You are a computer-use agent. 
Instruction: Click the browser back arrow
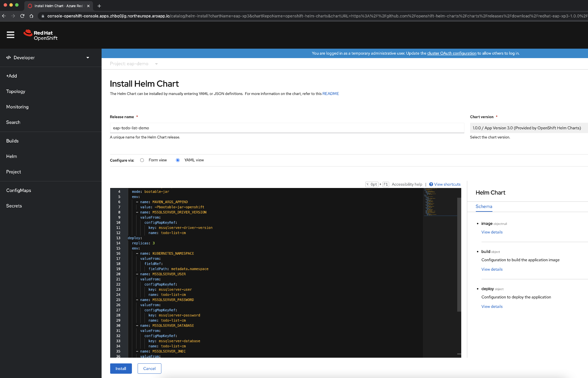pos(4,16)
